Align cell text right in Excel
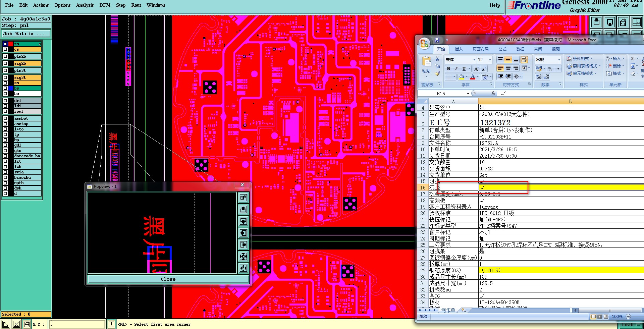 click(516, 68)
